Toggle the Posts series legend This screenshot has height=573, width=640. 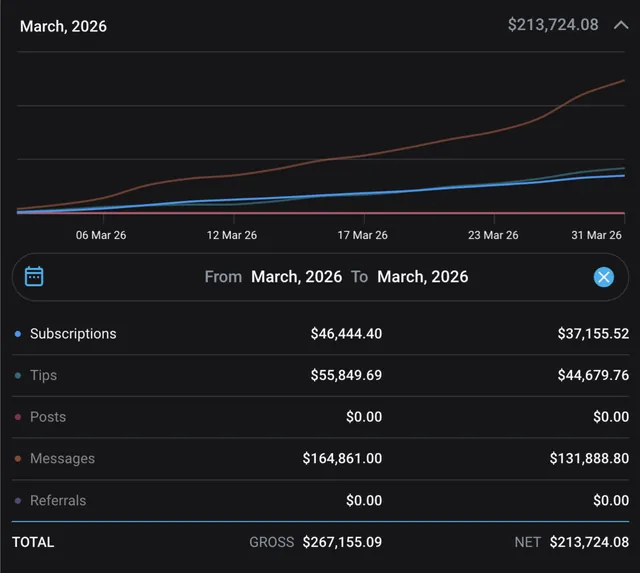coord(48,417)
